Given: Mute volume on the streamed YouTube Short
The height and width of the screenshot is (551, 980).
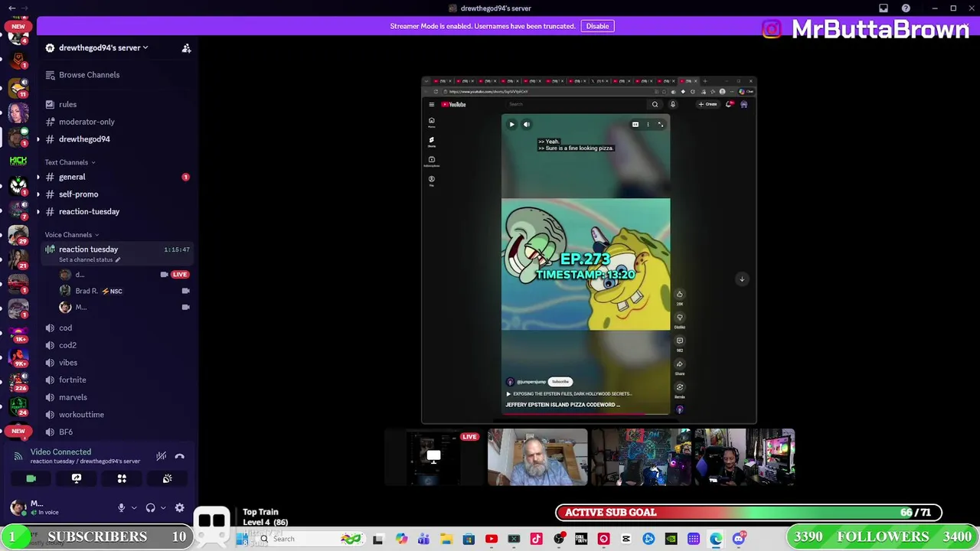Looking at the screenshot, I should (526, 124).
